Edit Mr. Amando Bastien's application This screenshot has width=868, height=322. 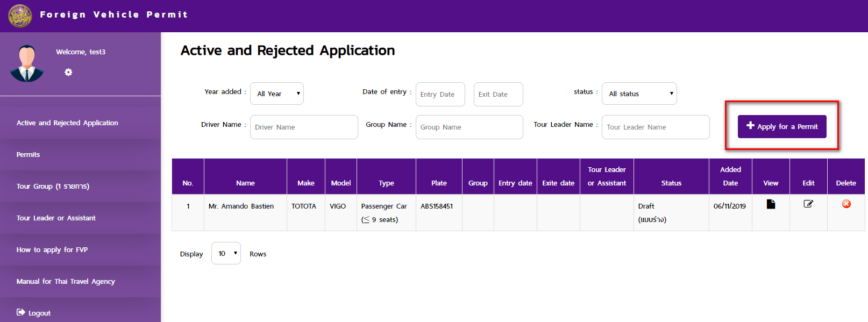808,204
